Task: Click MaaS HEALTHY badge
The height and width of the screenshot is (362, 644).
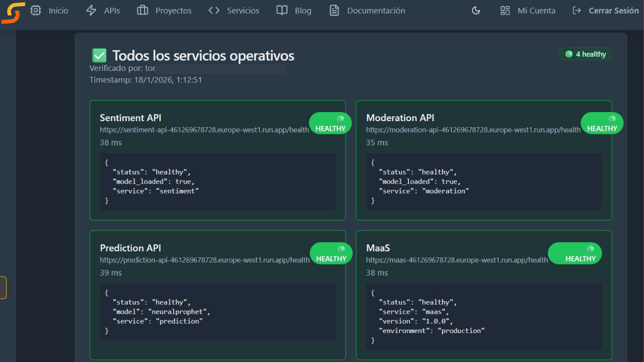Action: pos(575,253)
